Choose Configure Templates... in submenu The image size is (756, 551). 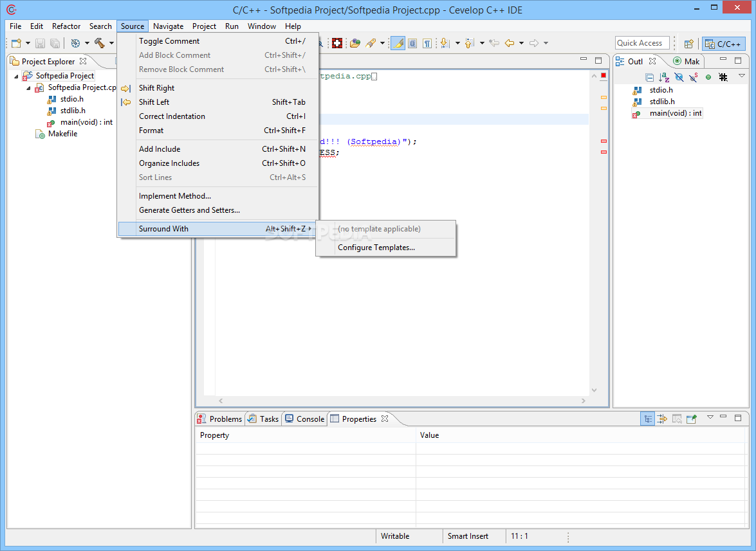pyautogui.click(x=385, y=248)
